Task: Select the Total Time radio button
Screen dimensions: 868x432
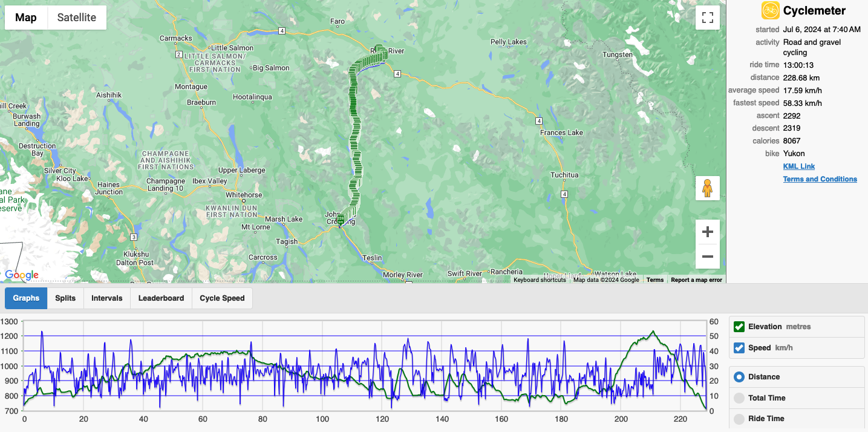Action: [x=739, y=398]
